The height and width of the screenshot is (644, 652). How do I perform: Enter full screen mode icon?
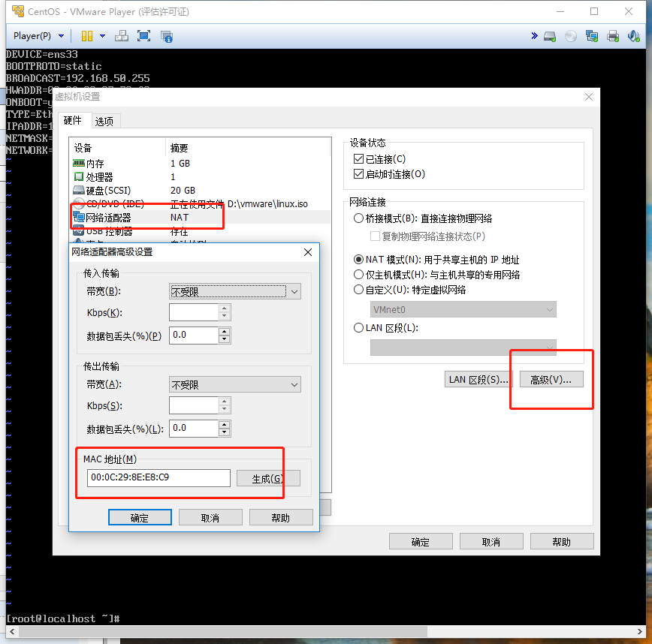pyautogui.click(x=144, y=36)
